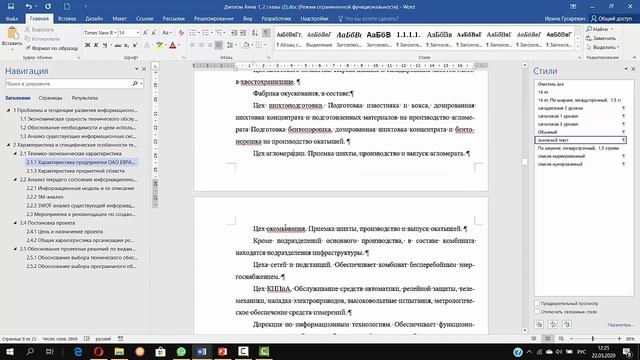Click the numbered list icon
This screenshot has width=640, height=360.
(206, 33)
